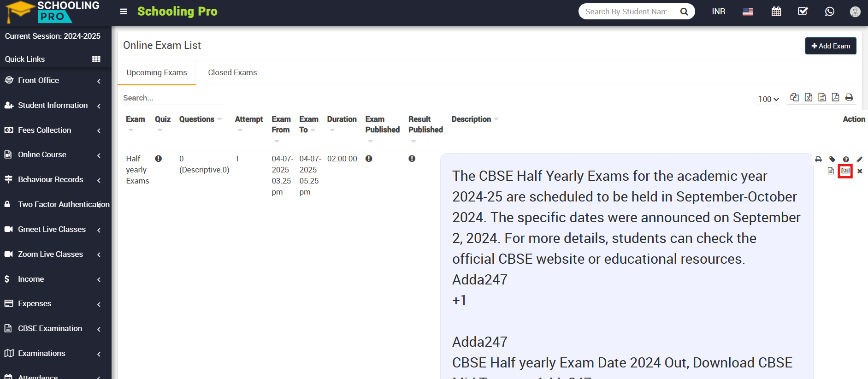Open the user profile avatar
This screenshot has width=868, height=379.
855,12
